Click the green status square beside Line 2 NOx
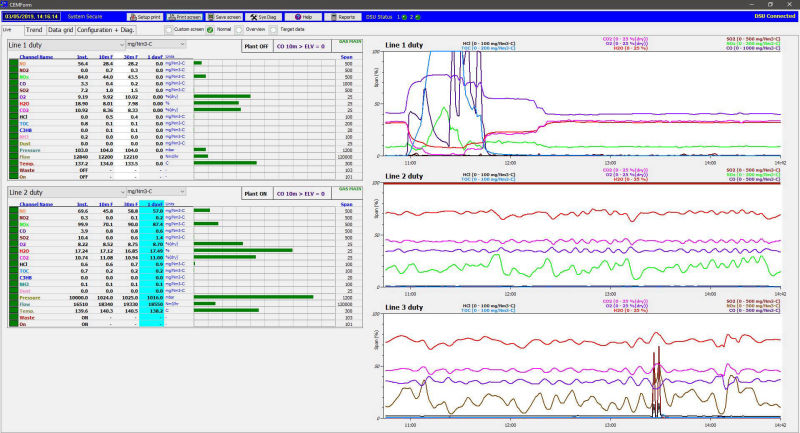This screenshot has height=433, width=800. [14, 224]
